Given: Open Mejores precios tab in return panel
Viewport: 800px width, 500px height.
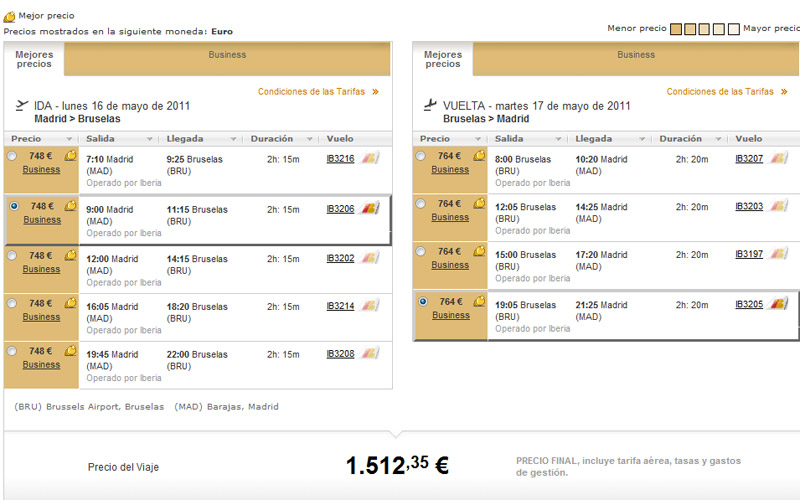Looking at the screenshot, I should [442, 59].
